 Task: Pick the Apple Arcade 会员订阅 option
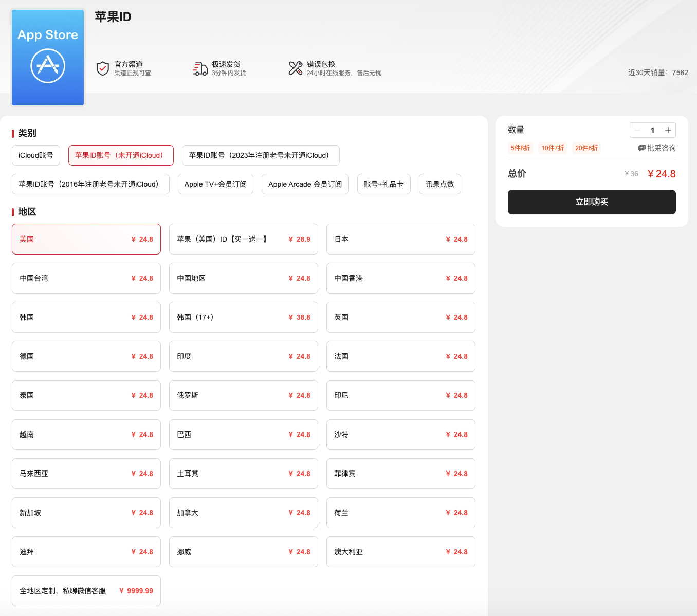point(305,184)
